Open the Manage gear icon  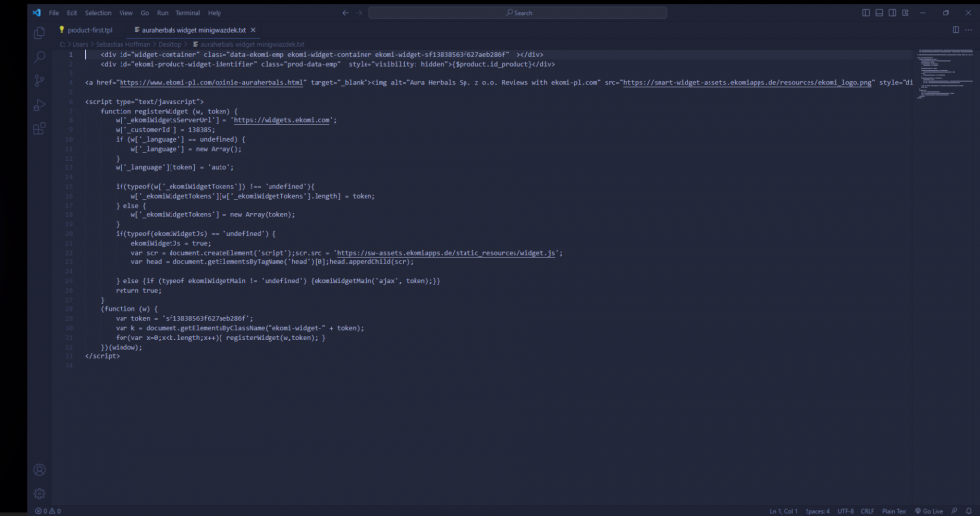(39, 493)
